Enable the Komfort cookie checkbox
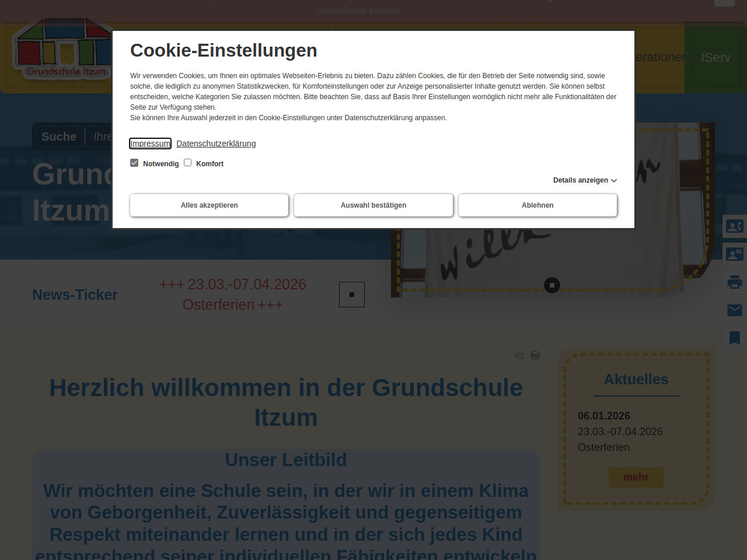Image resolution: width=747 pixels, height=560 pixels. (188, 163)
